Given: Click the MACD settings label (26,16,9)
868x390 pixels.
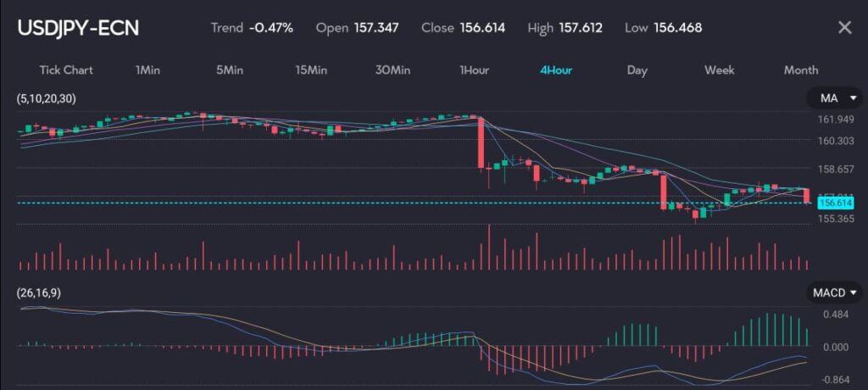Looking at the screenshot, I should pyautogui.click(x=39, y=292).
